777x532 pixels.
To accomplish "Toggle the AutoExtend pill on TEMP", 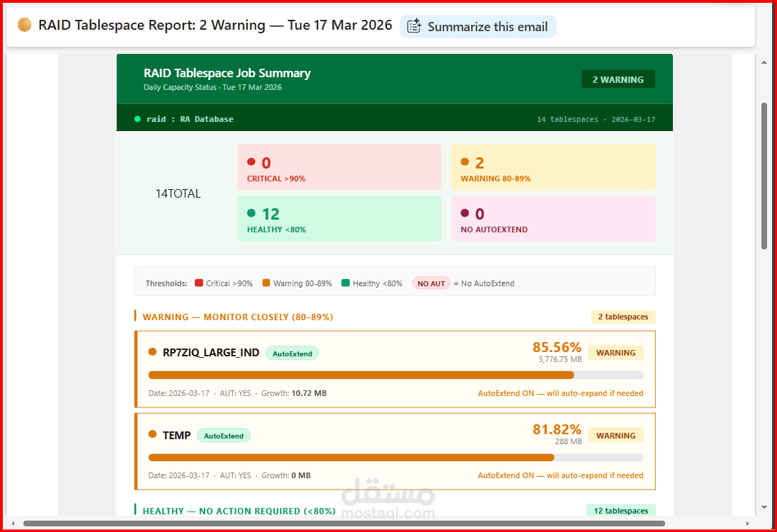I will (x=224, y=436).
